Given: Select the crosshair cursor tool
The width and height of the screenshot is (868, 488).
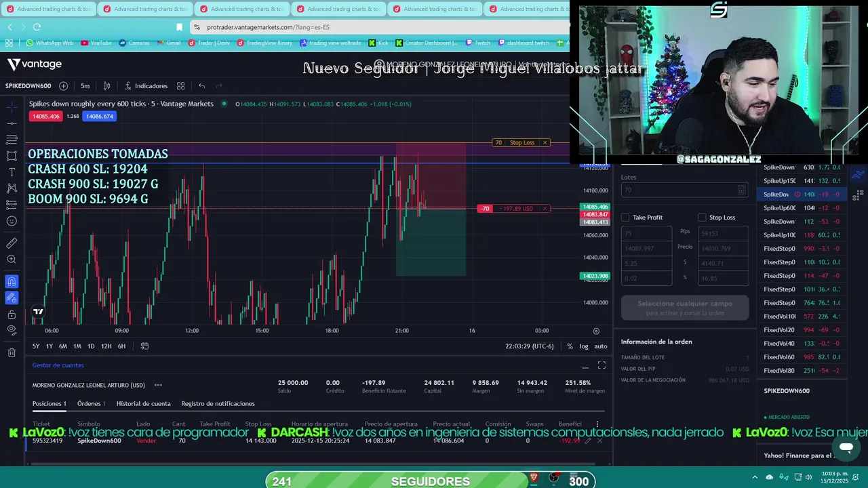Looking at the screenshot, I should [x=12, y=107].
